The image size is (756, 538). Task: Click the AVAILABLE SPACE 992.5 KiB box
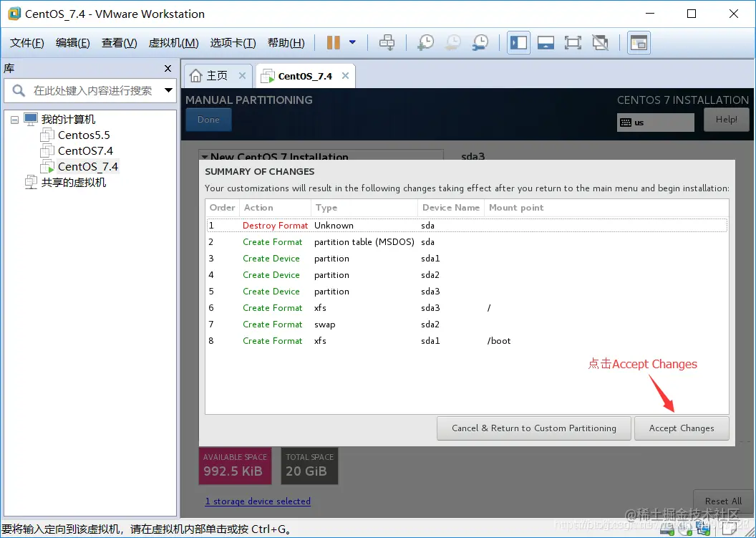236,466
